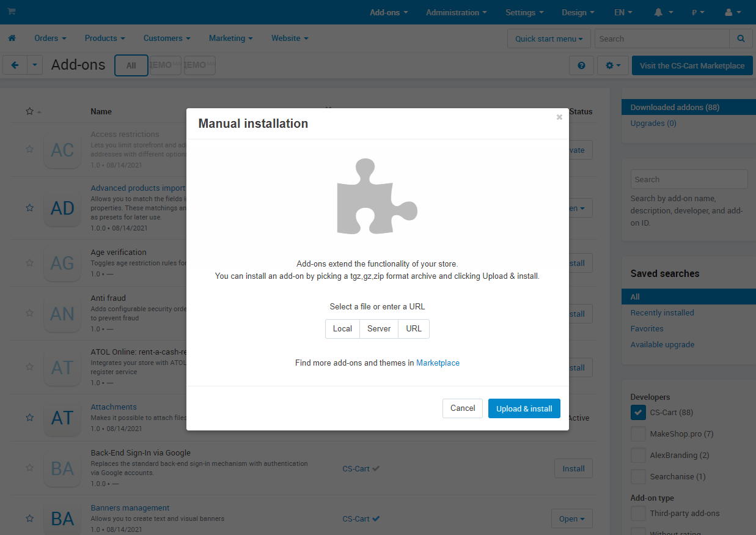
Task: Click the sidebar add-on Search field
Action: coord(689,180)
